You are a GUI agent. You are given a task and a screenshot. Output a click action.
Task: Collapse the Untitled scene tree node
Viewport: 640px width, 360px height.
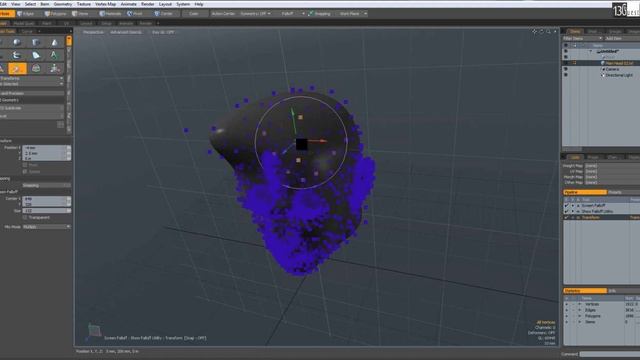tap(590, 51)
